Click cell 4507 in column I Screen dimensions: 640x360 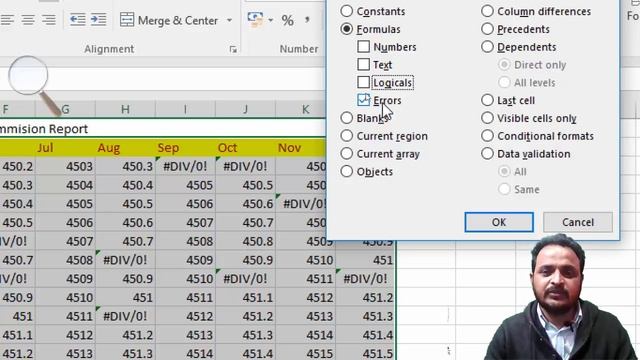click(x=185, y=222)
